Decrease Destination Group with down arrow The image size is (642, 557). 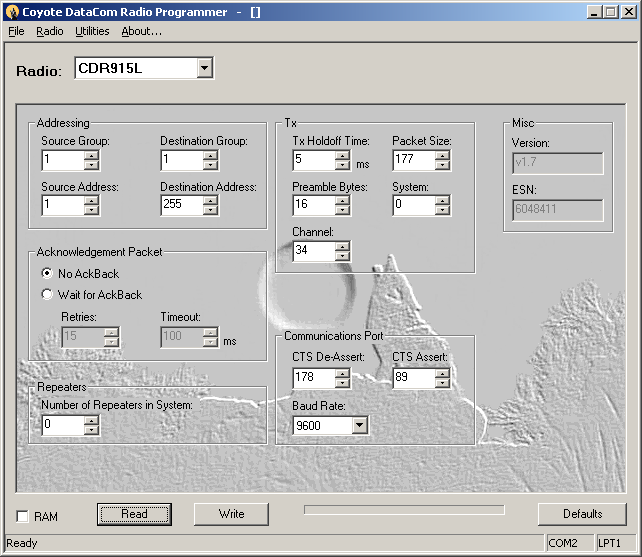(210, 165)
